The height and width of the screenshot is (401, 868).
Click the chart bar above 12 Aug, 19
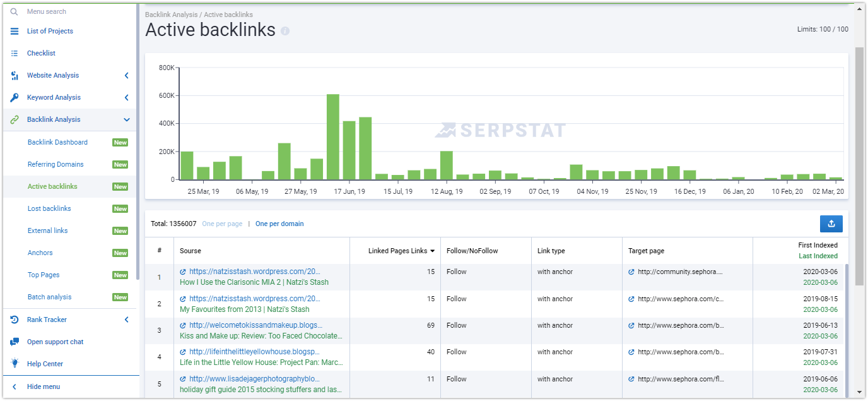coord(447,165)
